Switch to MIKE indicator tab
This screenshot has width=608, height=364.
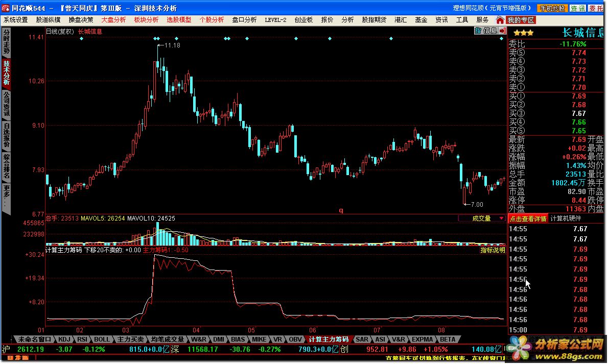coord(259,339)
